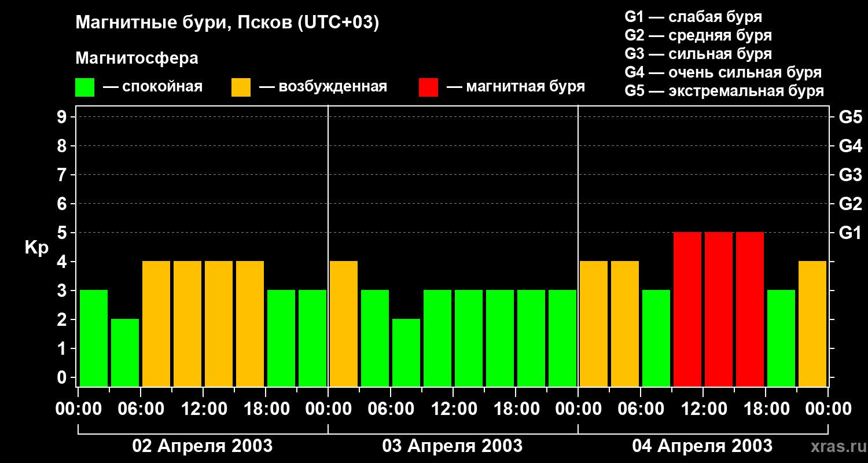Click the 06:00 time label for 03 Апреля

pos(391,409)
